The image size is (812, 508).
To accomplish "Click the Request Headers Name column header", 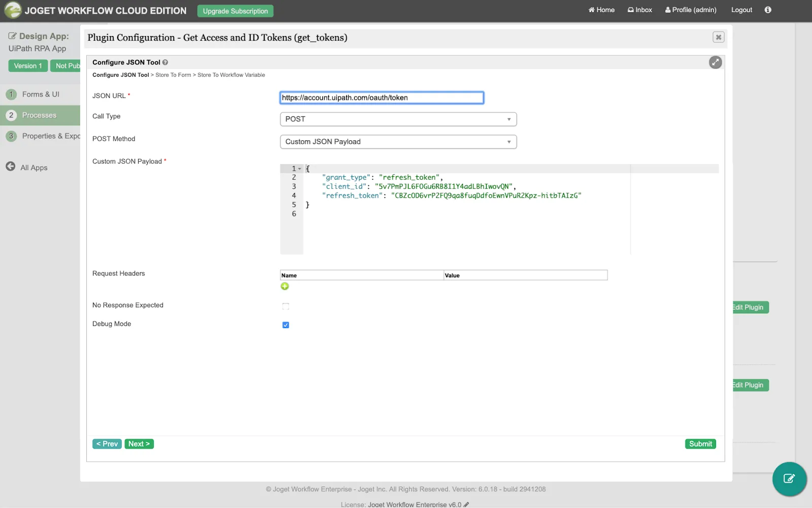I will coord(362,275).
